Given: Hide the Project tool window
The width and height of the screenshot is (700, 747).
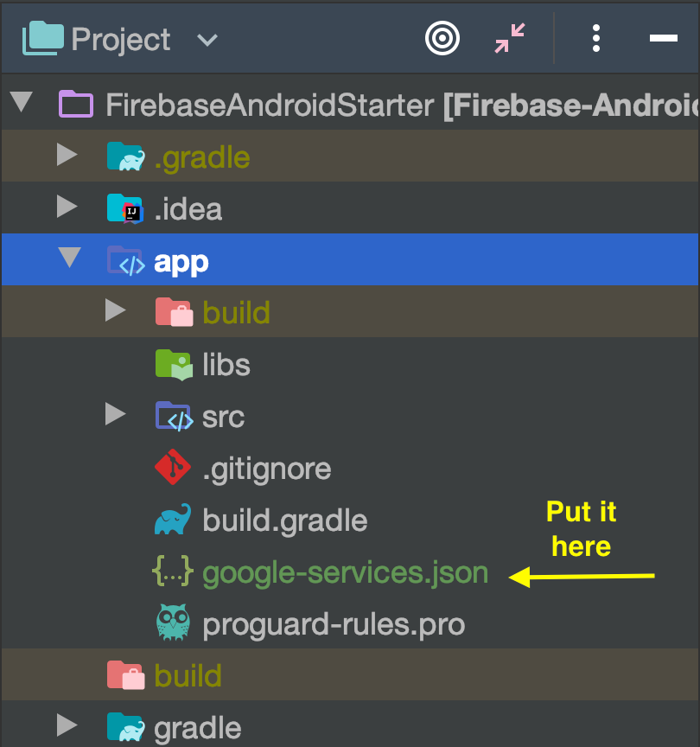Looking at the screenshot, I should pos(663,39).
